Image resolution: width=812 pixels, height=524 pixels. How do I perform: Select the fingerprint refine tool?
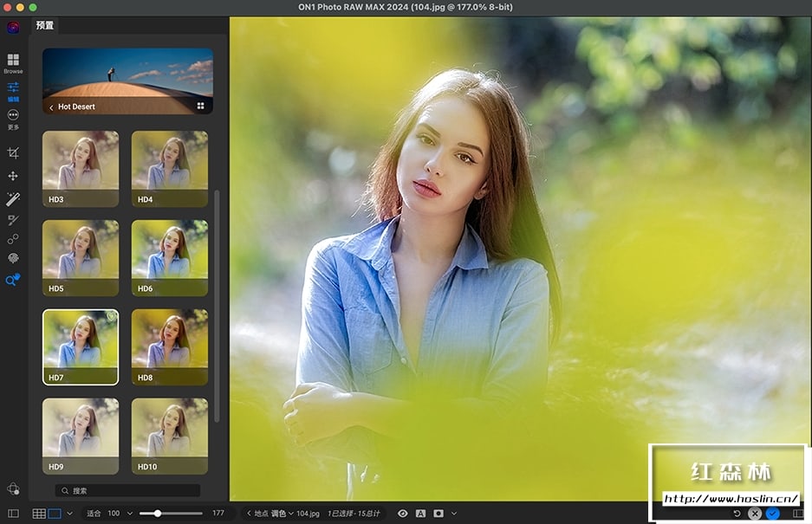(x=13, y=258)
